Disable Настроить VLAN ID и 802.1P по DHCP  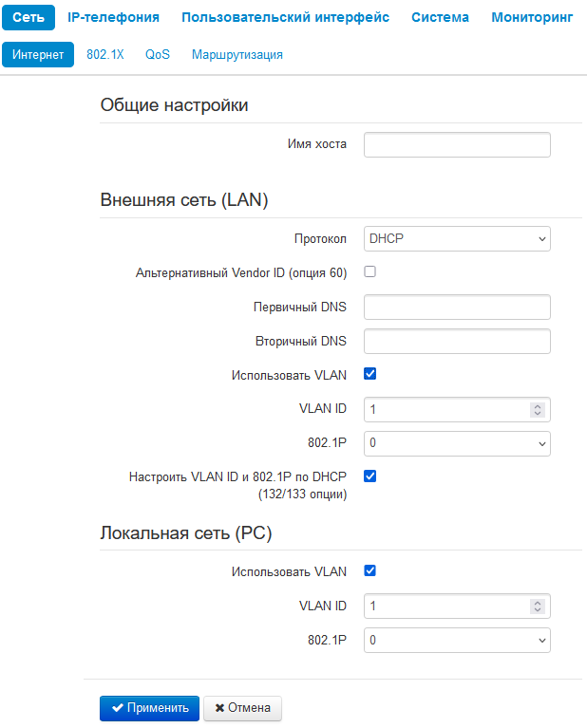370,476
